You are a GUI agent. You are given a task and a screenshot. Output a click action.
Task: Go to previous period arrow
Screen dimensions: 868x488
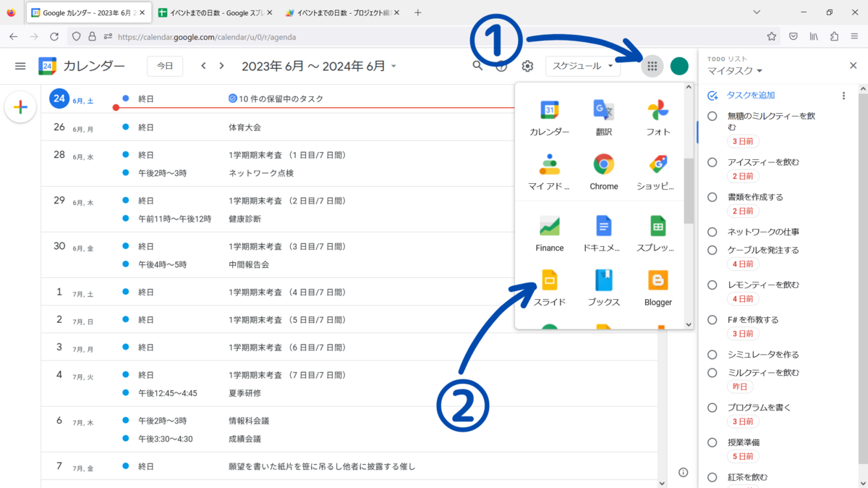pos(203,66)
